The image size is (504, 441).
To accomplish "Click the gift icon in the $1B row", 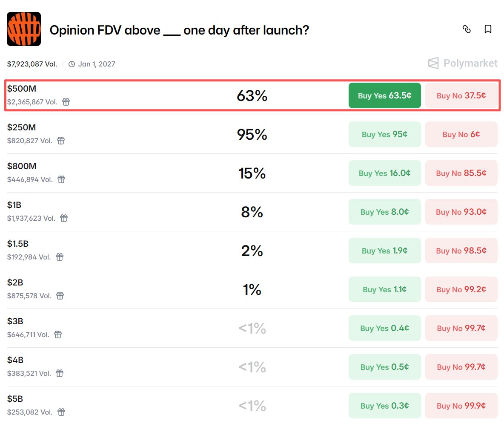I will [64, 218].
